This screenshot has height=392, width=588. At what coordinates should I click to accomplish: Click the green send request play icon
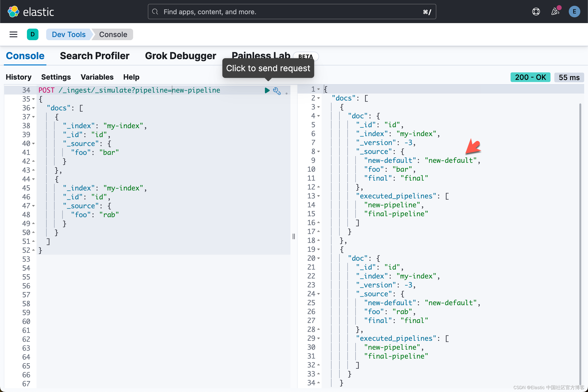(x=267, y=90)
